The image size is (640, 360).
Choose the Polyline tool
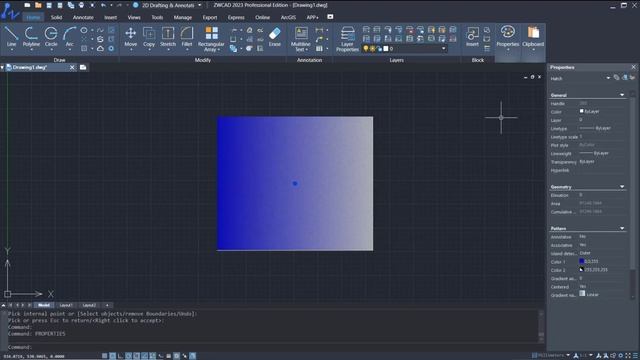pyautogui.click(x=31, y=37)
